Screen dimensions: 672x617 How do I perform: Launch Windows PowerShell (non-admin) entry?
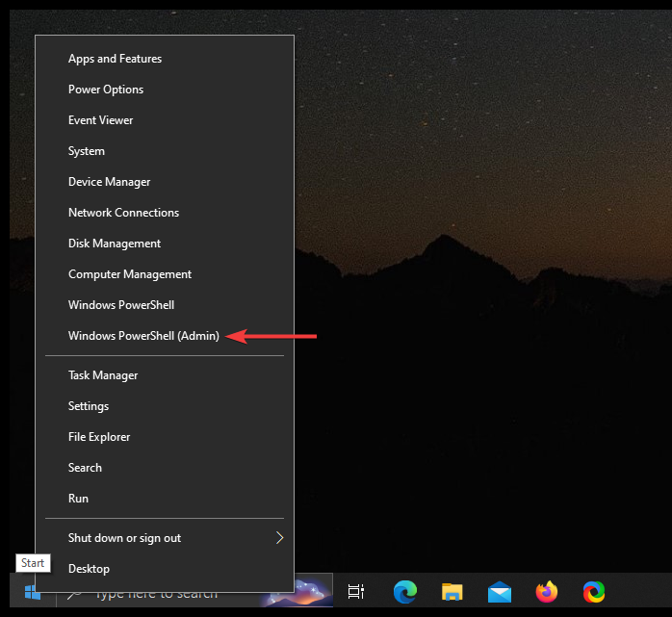pyautogui.click(x=165, y=305)
